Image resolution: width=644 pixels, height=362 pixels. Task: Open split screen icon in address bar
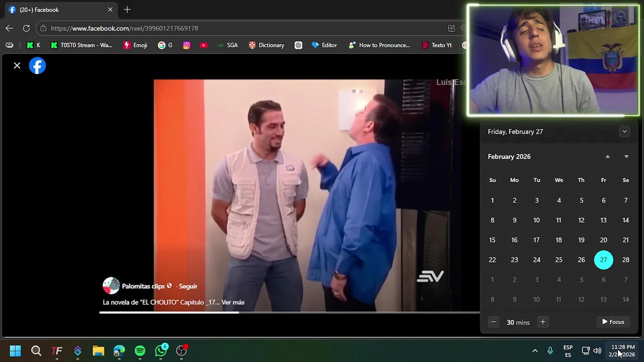click(x=451, y=28)
